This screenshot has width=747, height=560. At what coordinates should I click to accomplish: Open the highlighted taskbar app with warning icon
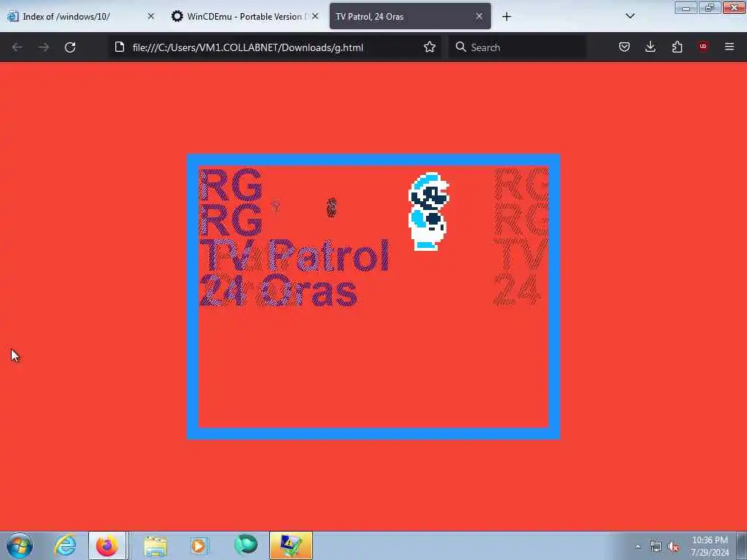290,545
